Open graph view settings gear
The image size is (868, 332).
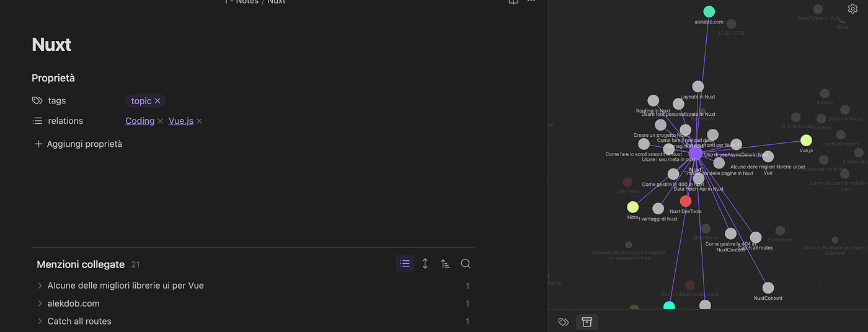tap(852, 9)
